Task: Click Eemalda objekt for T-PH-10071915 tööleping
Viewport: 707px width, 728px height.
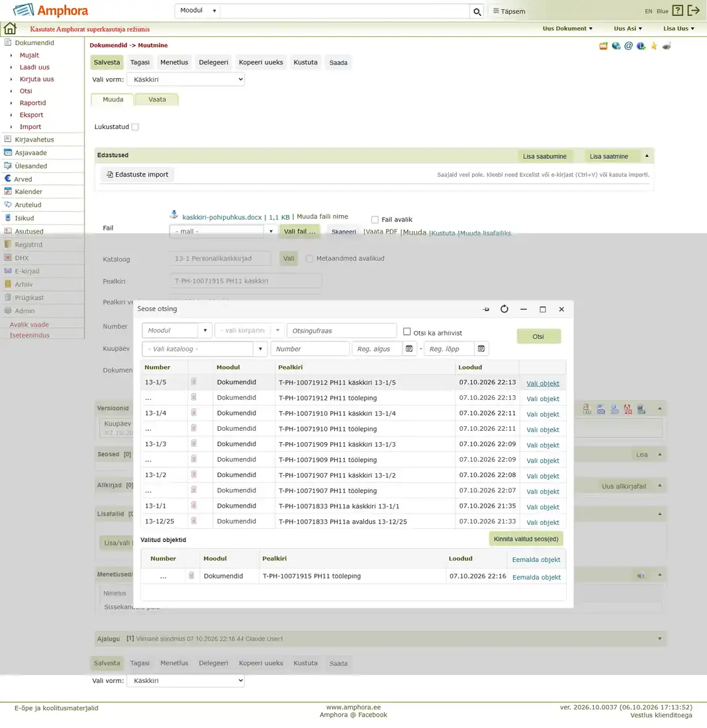Action: (x=536, y=577)
